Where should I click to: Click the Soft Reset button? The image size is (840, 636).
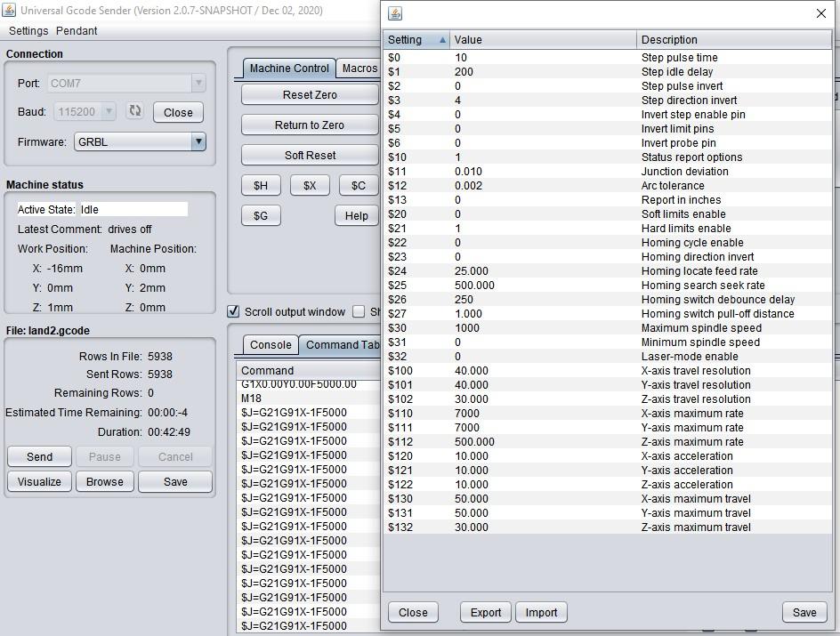pyautogui.click(x=310, y=156)
